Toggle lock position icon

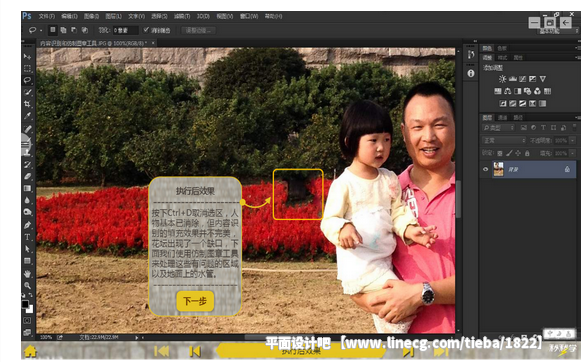(x=518, y=153)
